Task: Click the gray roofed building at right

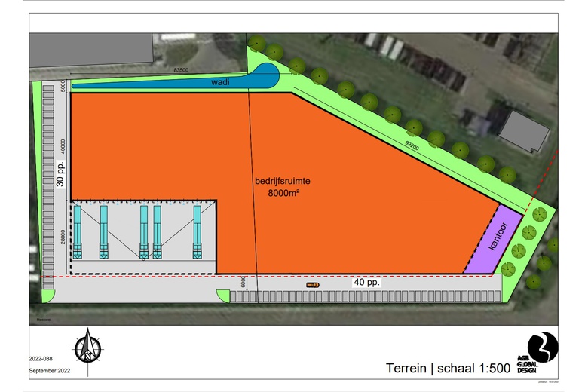Action: coord(525,130)
